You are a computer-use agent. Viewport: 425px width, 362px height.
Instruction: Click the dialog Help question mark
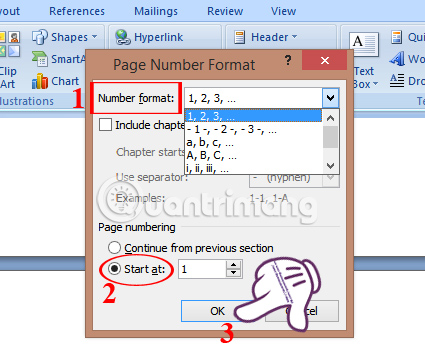pyautogui.click(x=288, y=60)
